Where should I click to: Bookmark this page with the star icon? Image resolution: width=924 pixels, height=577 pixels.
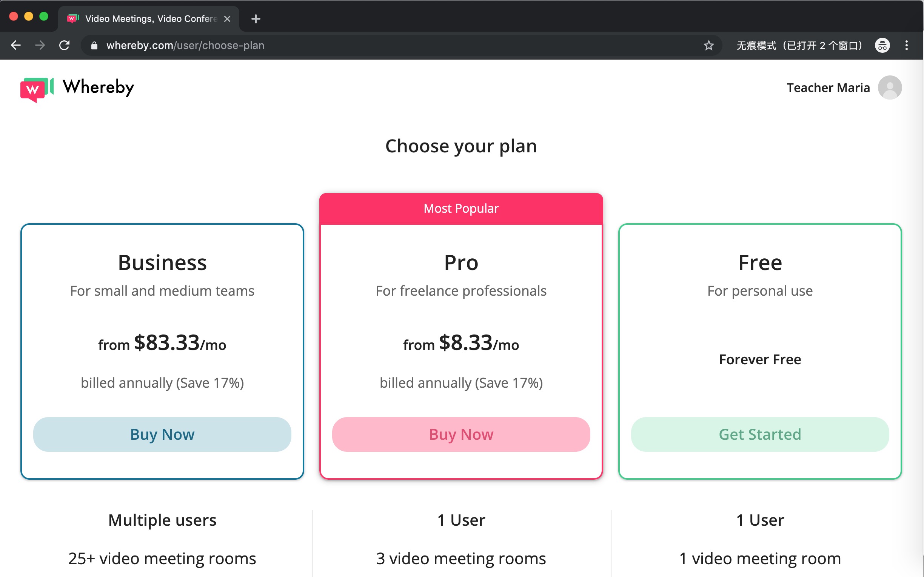point(708,45)
